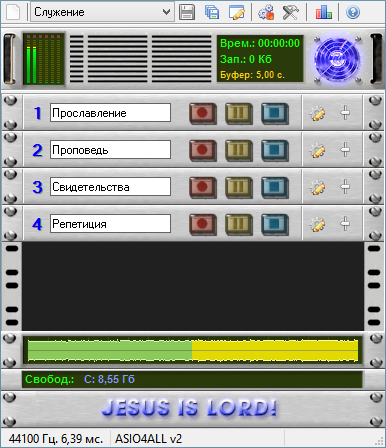This screenshot has height=448, width=386.
Task: Click status bar ASIO4ALL v2 driver name
Action: pyautogui.click(x=148, y=439)
